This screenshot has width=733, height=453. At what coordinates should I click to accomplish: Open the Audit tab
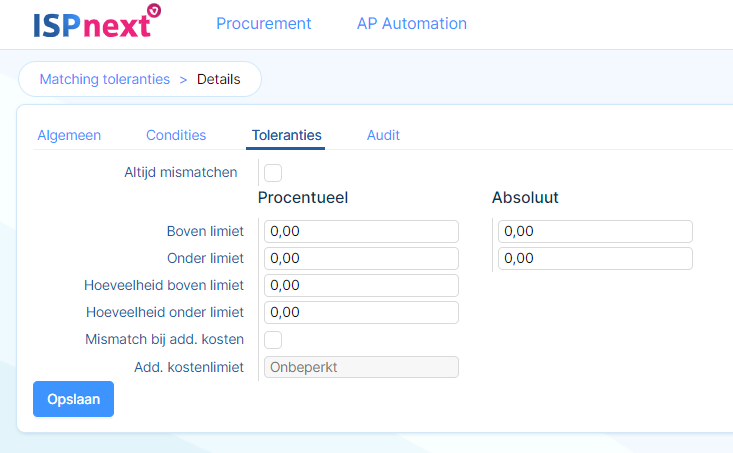[383, 135]
